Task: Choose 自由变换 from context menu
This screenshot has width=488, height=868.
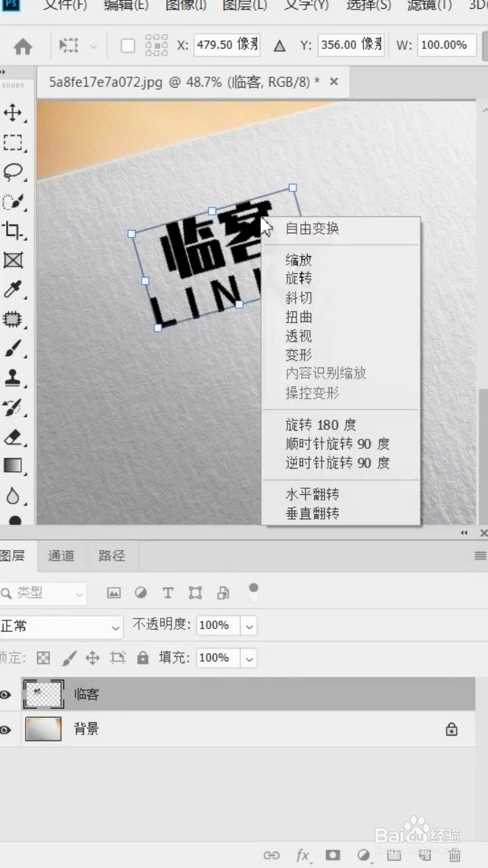Action: tap(312, 229)
